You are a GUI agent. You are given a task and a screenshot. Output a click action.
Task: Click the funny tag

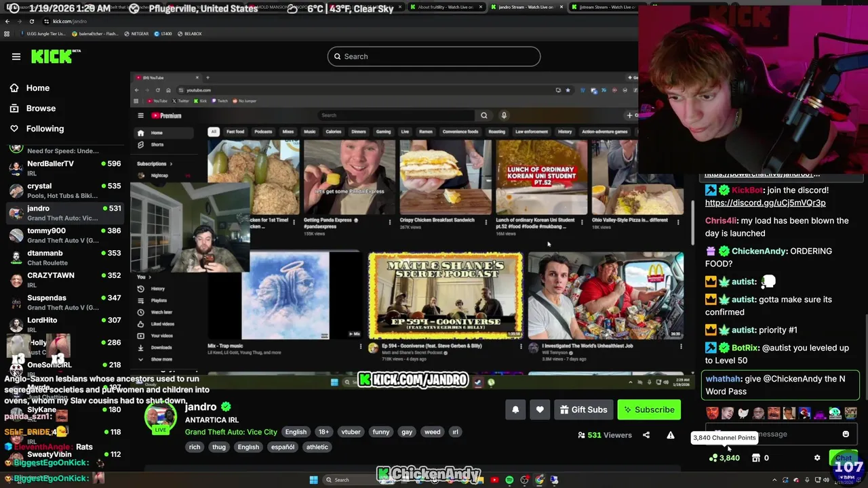pyautogui.click(x=381, y=432)
